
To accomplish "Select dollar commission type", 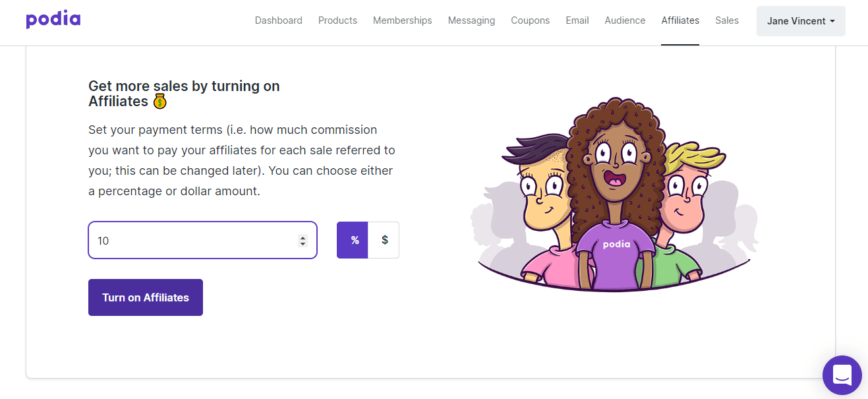I will 384,240.
